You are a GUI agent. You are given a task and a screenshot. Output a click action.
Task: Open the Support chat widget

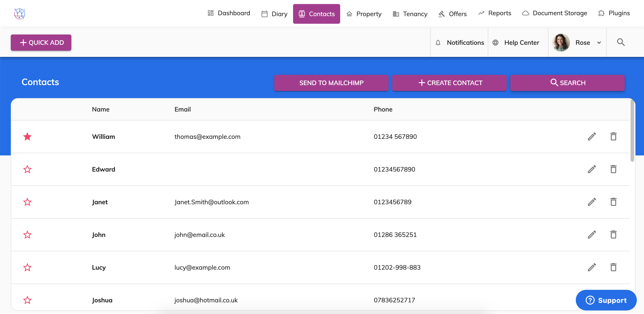(606, 300)
